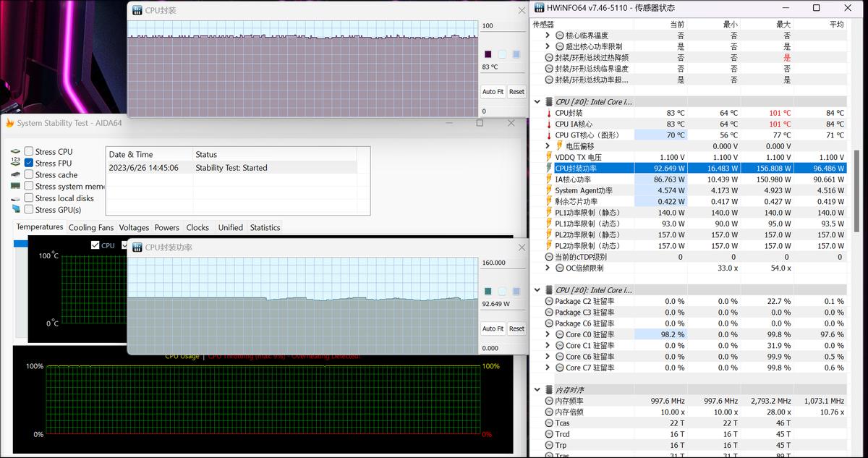
Task: Click the AIDA64 flame icon in title bar
Action: coord(9,123)
